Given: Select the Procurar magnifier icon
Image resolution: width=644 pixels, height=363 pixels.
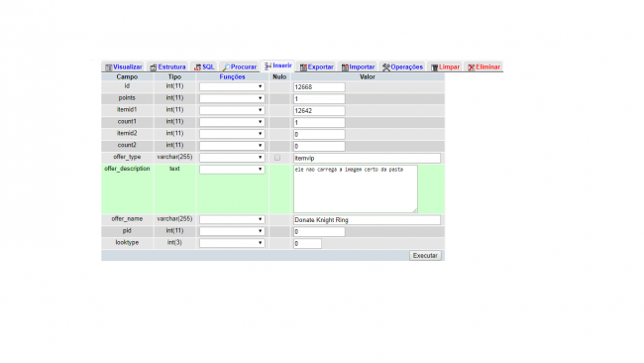Looking at the screenshot, I should (x=226, y=67).
